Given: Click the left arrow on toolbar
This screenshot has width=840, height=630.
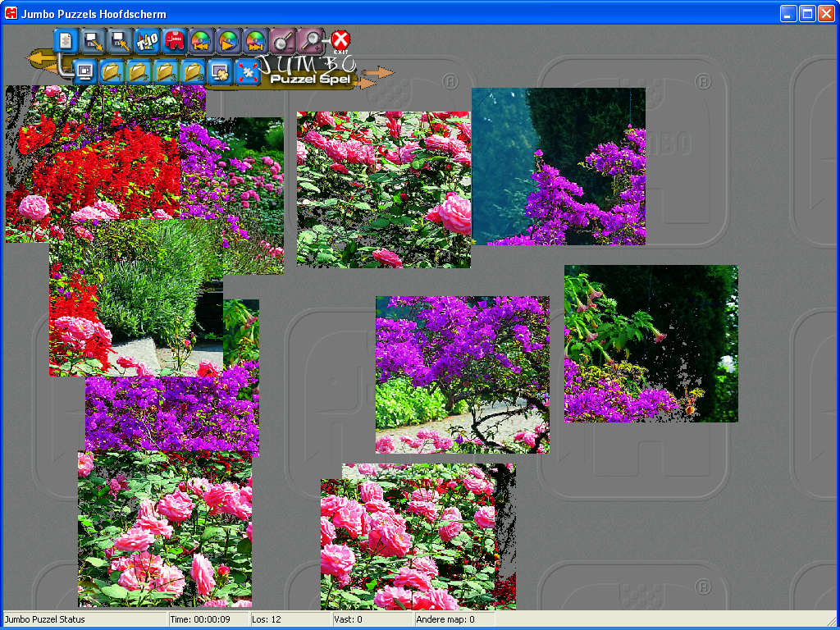Looking at the screenshot, I should click(x=39, y=59).
